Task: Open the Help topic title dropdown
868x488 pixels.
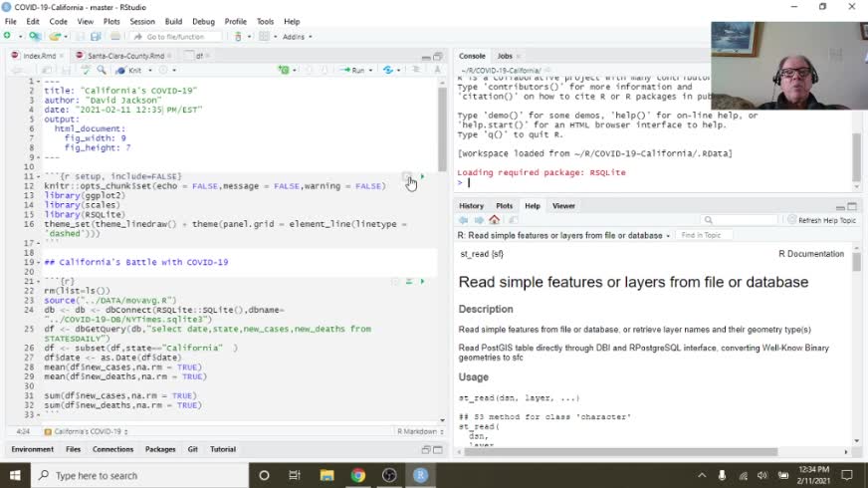Action: pyautogui.click(x=668, y=236)
